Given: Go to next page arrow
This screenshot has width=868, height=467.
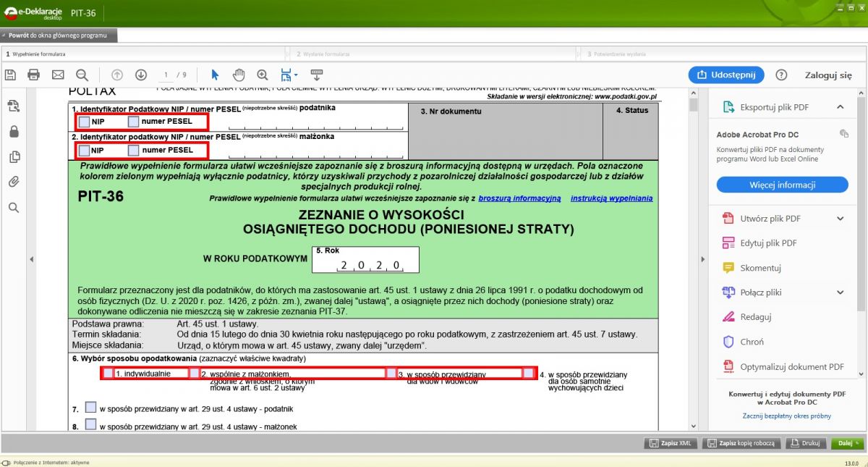Looking at the screenshot, I should 141,75.
